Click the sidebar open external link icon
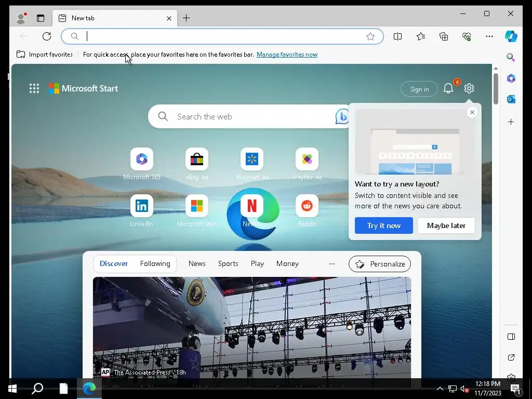The height and width of the screenshot is (399, 532). pos(511,357)
